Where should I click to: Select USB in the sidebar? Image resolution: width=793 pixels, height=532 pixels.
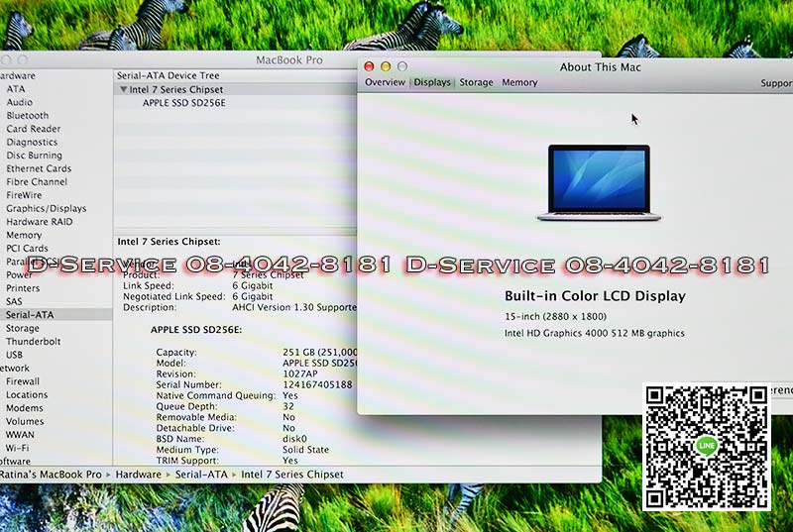point(14,355)
